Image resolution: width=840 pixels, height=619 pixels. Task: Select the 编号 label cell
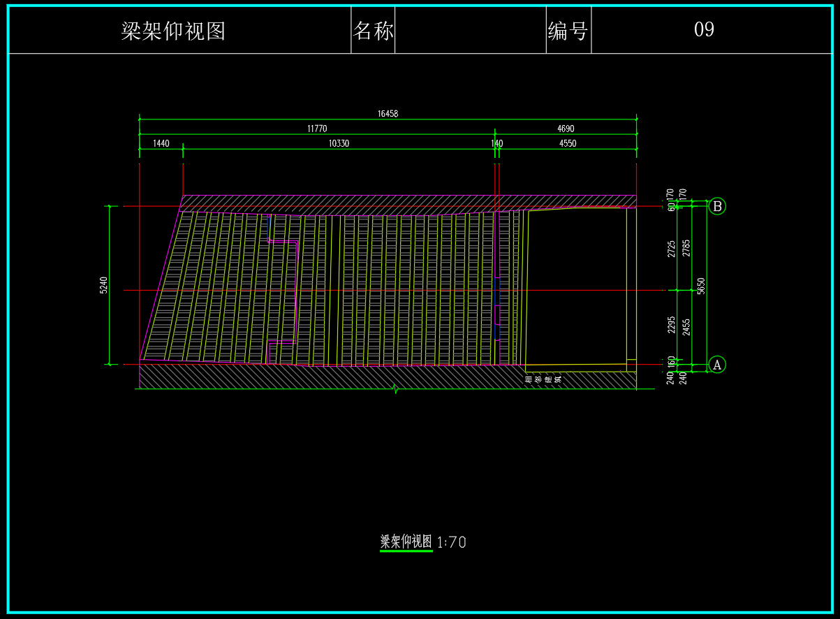point(568,31)
